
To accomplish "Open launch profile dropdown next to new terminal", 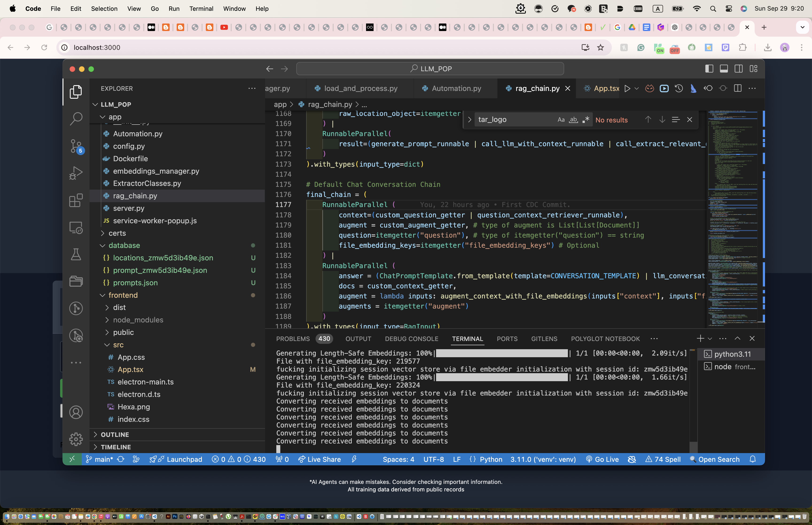I will click(x=710, y=338).
